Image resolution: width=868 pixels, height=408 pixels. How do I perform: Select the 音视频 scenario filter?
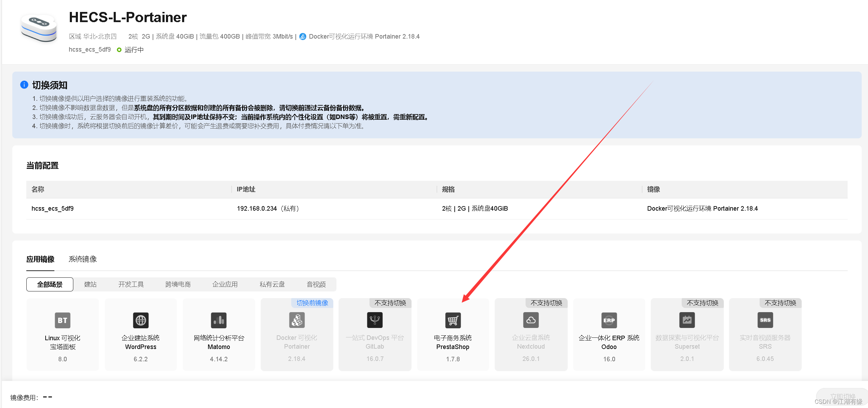316,284
